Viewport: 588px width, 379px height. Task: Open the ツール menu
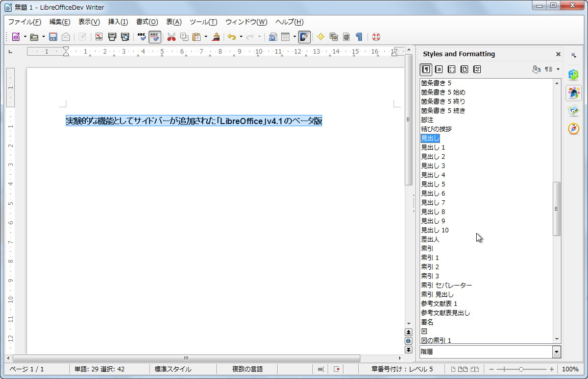pyautogui.click(x=203, y=22)
